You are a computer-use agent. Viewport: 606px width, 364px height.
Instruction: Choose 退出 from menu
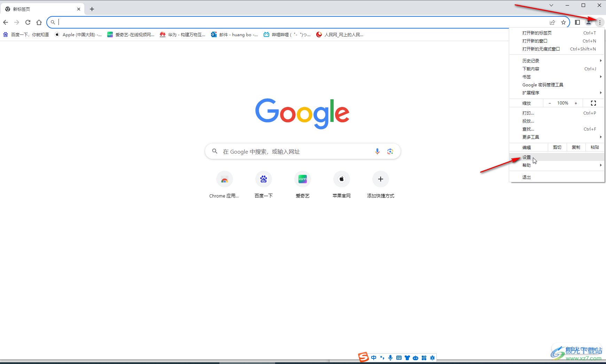click(557, 177)
